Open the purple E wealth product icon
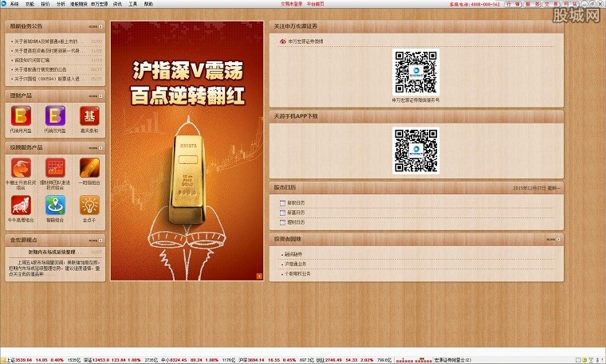The width and height of the screenshot is (606, 364). [x=55, y=115]
